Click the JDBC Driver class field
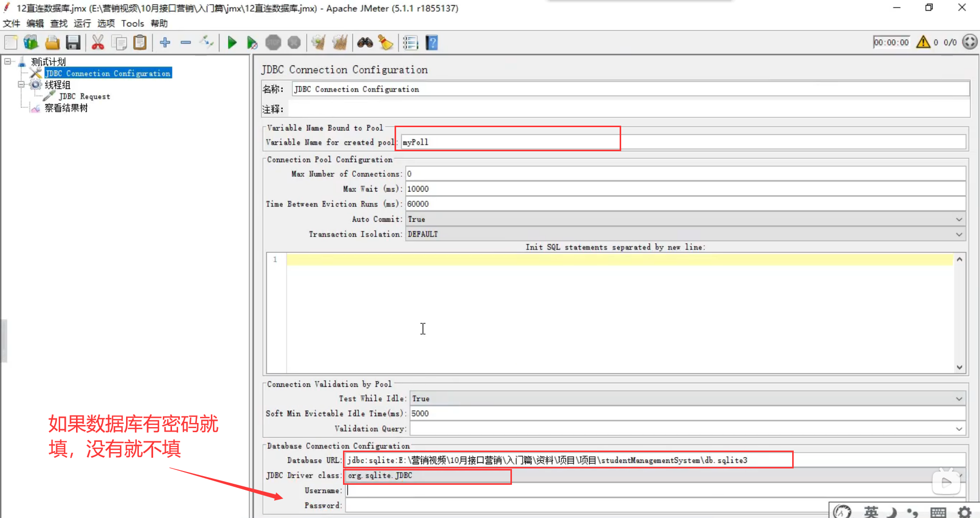This screenshot has height=518, width=980. [655, 476]
